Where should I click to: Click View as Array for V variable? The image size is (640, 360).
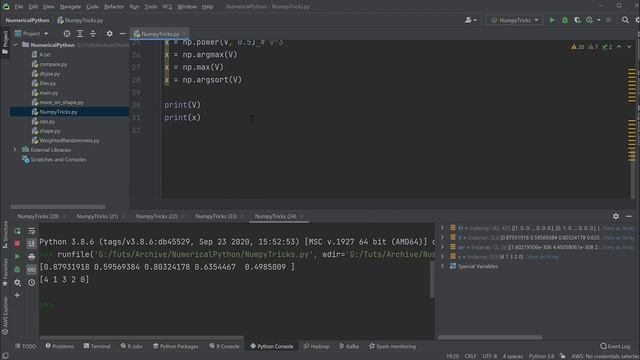(618, 238)
